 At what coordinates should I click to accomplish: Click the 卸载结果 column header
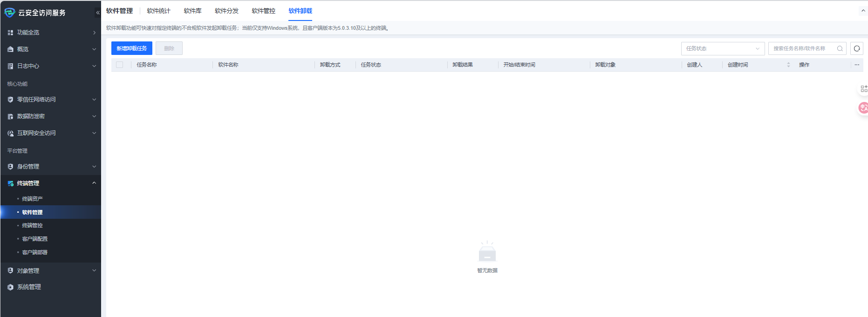click(463, 65)
